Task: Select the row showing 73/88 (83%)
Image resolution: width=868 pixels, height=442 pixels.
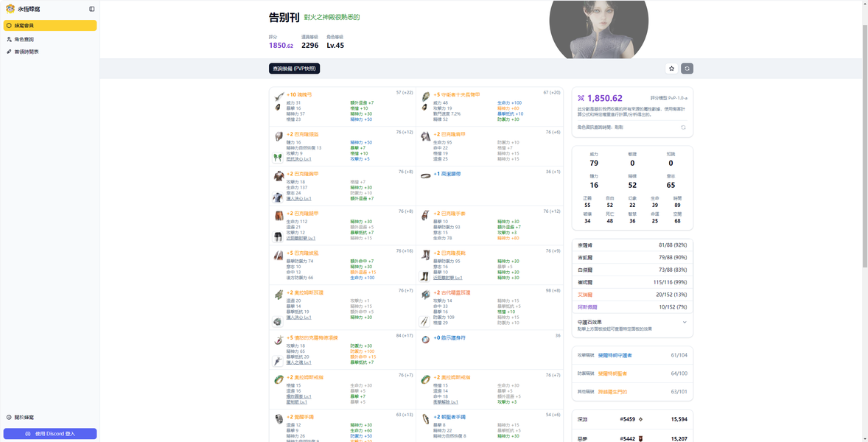Action: [x=632, y=270]
